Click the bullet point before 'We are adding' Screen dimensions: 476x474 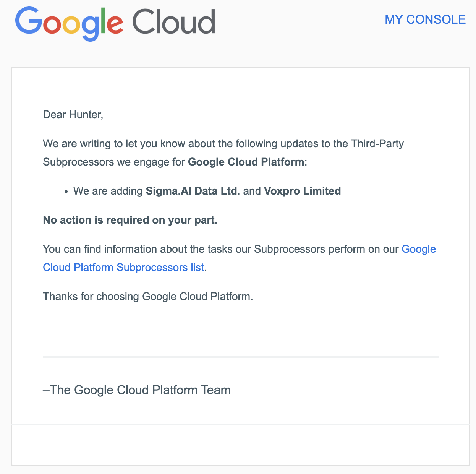coord(66,192)
